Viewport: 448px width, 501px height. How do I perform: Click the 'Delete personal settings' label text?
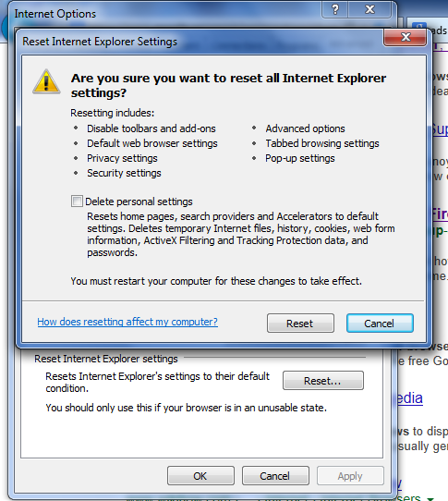pyautogui.click(x=139, y=202)
